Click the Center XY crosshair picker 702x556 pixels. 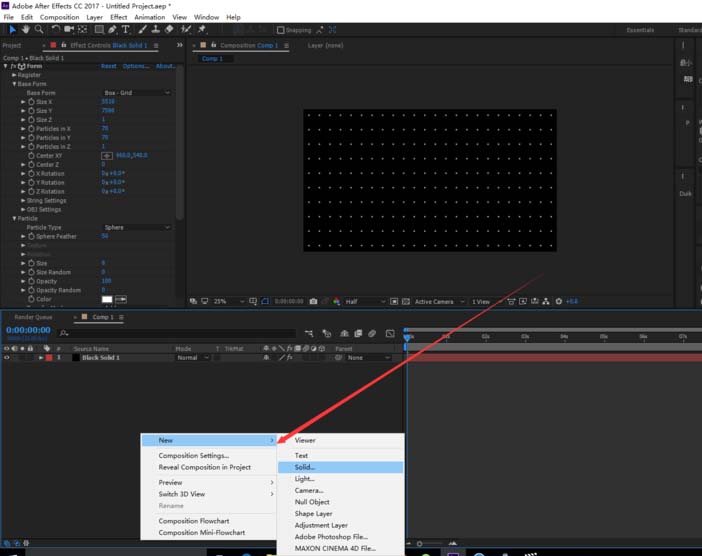click(x=107, y=156)
